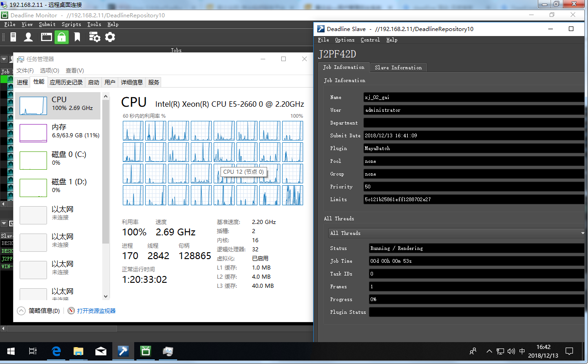
Task: Open the Submit menu in Deadline Monitor
Action: (47, 25)
